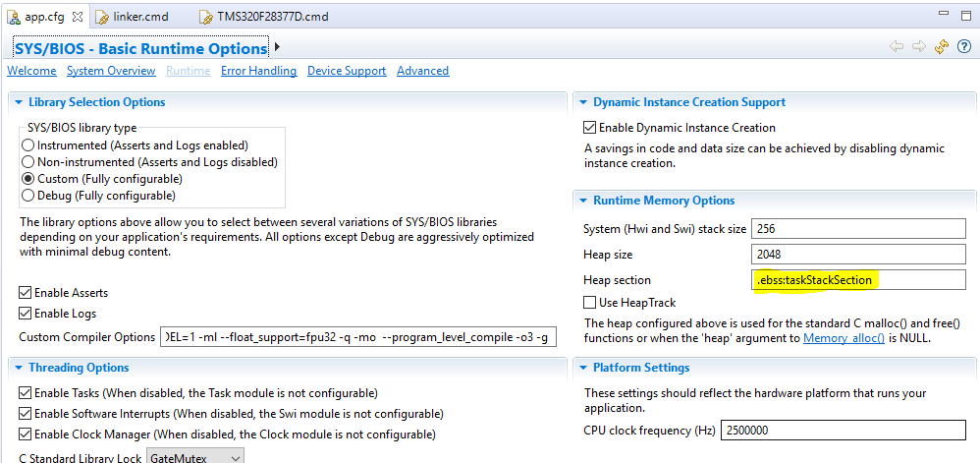Image resolution: width=980 pixels, height=463 pixels.
Task: Open the Memory_alloc() link
Action: click(x=844, y=338)
